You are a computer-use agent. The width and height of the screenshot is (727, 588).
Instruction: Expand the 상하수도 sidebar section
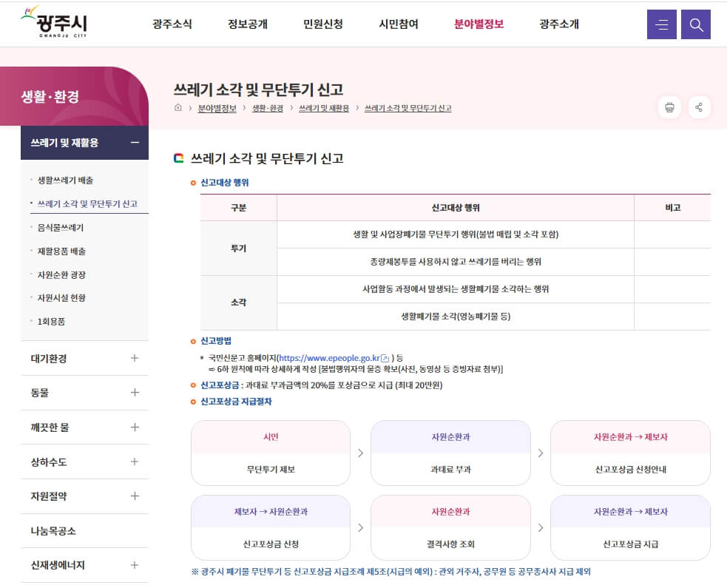(134, 462)
